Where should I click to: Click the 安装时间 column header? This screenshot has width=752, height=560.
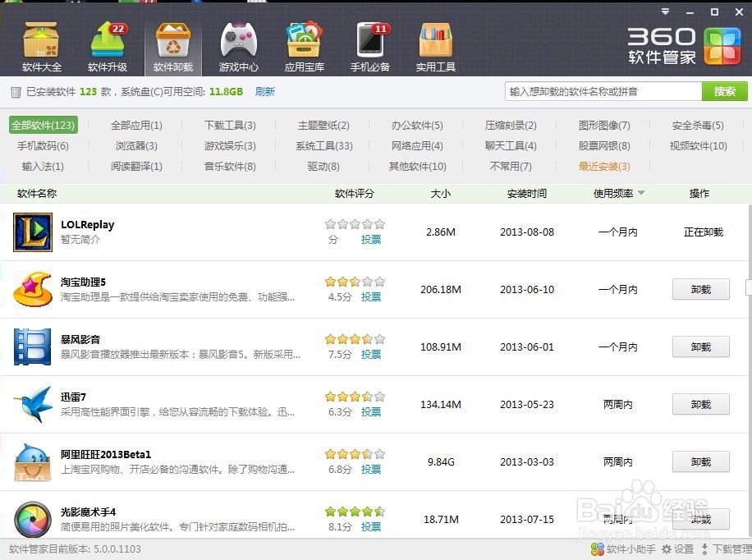click(526, 194)
